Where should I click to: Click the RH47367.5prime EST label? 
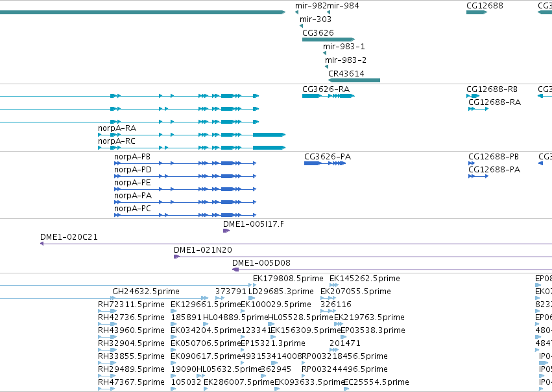(x=131, y=382)
